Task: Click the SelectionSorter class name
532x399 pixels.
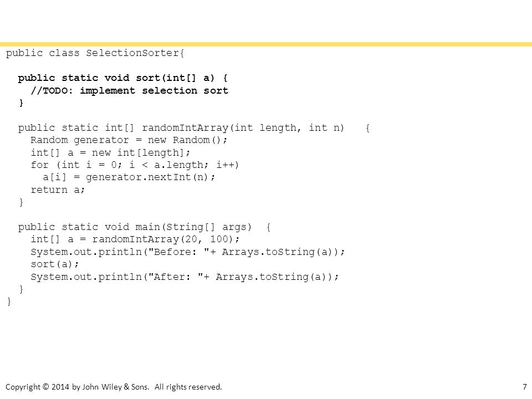Action: 132,53
